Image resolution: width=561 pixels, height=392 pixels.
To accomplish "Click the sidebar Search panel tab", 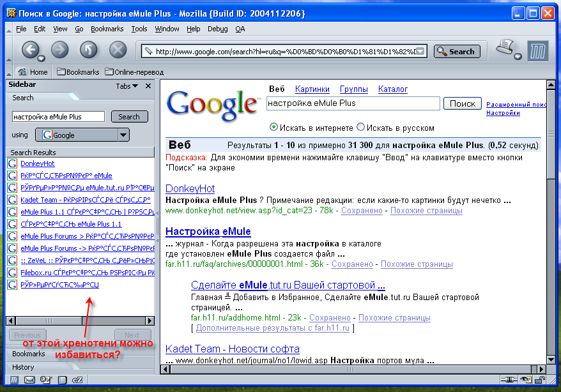I will (x=23, y=98).
